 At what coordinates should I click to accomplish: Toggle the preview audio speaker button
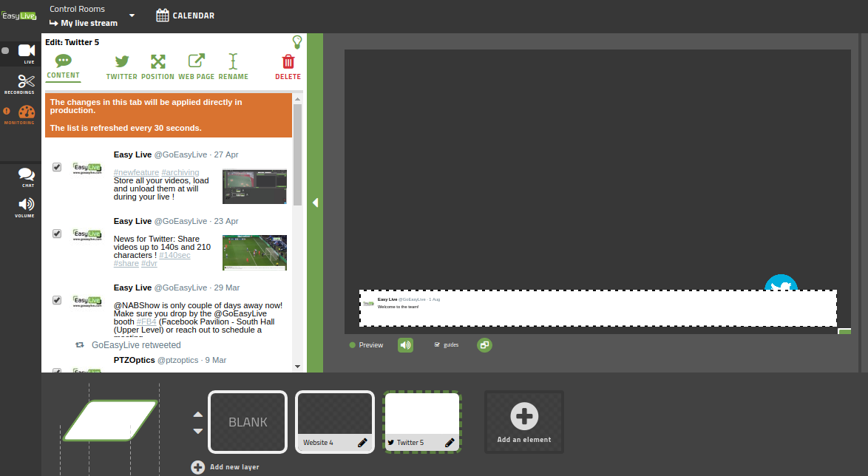tap(406, 345)
